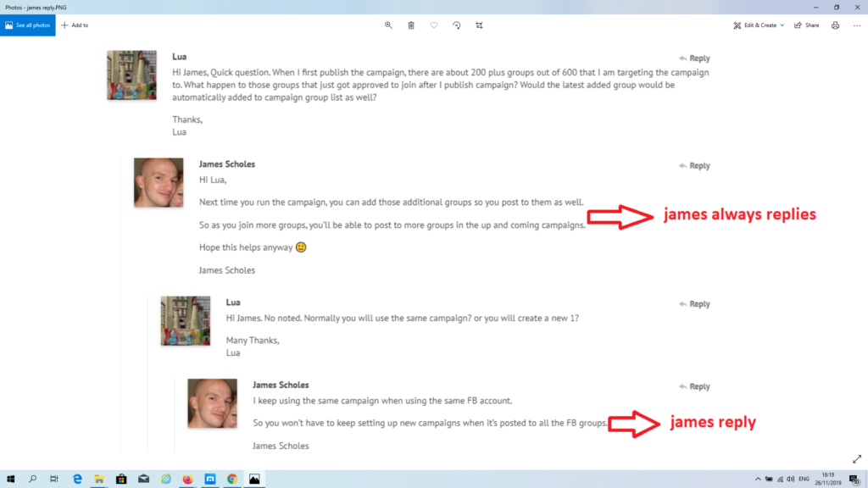868x488 pixels.
Task: Open the Windows Start menu
Action: [10, 480]
